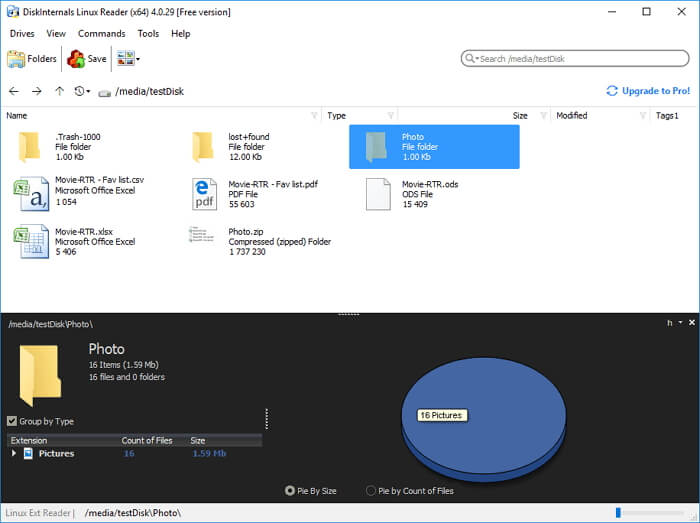Close the Photo preview panel
This screenshot has width=700, height=523.
click(691, 323)
